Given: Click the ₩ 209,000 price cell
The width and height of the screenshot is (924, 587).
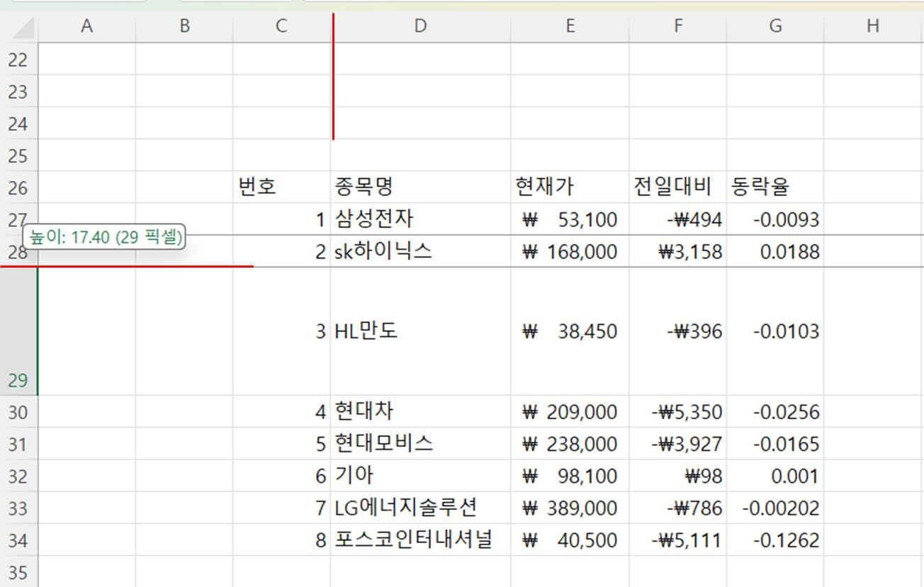Looking at the screenshot, I should [x=570, y=411].
